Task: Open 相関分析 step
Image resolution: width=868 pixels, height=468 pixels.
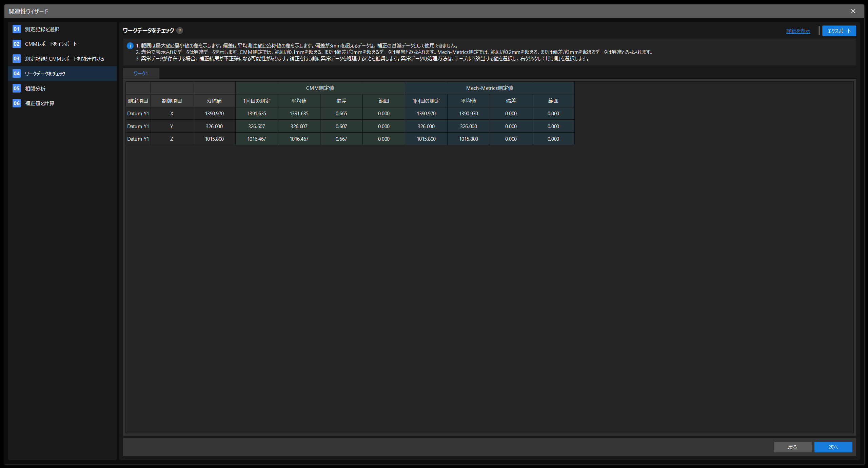Action: (62, 89)
